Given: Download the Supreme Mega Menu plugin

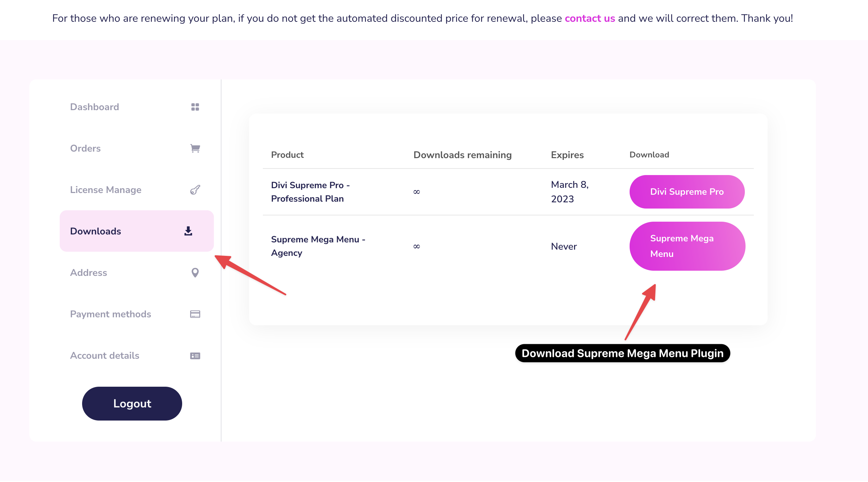Looking at the screenshot, I should coord(687,246).
